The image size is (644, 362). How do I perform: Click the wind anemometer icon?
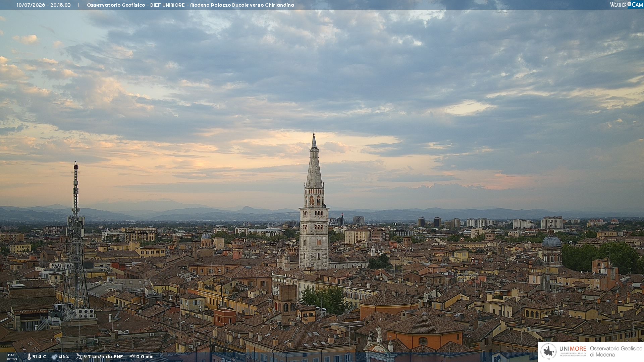(79, 357)
